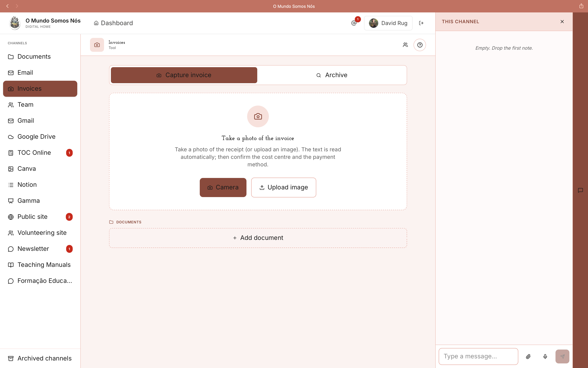Click the Invoices camera icon tile in header

(x=97, y=45)
